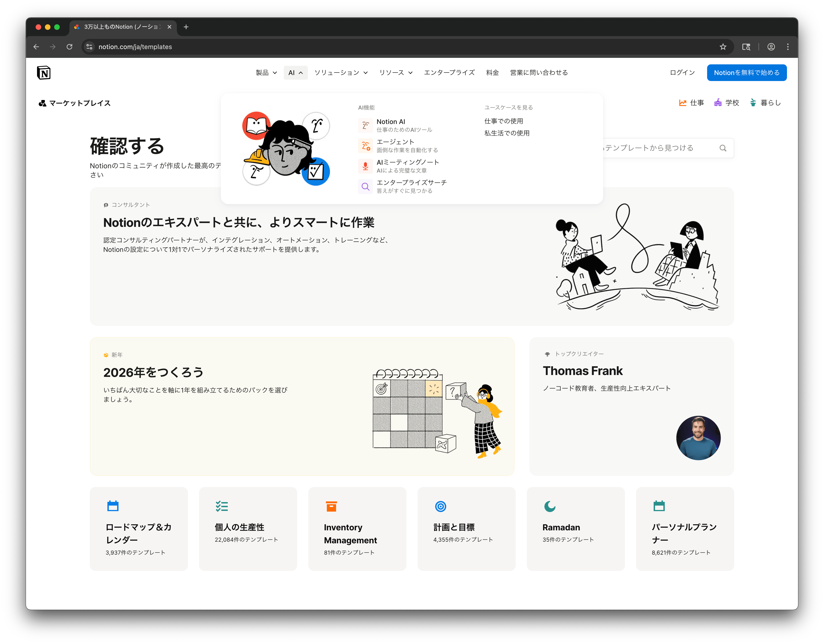Click the 個人の生産性 checklist icon
Screen dimensions: 824x644
coord(222,506)
